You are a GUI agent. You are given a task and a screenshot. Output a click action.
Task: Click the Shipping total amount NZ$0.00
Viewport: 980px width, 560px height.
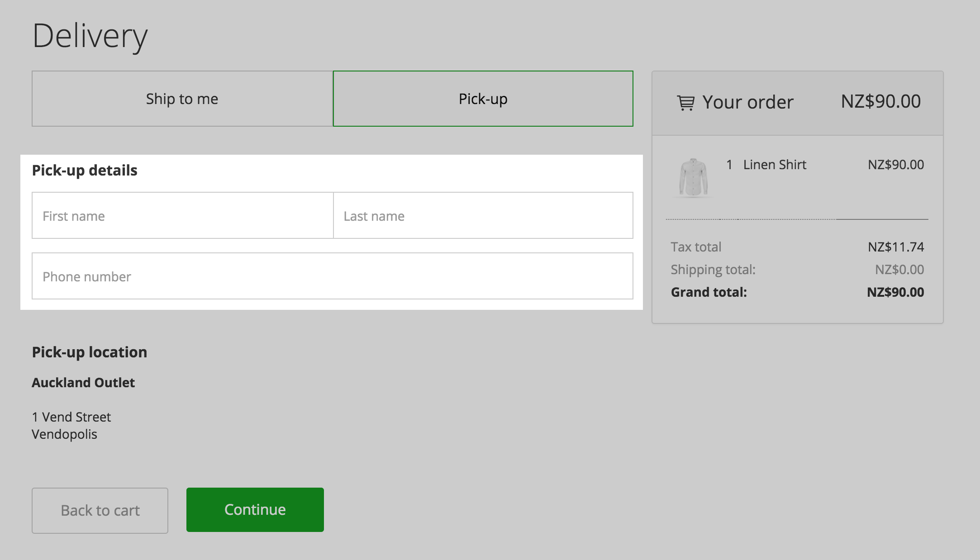pyautogui.click(x=899, y=270)
